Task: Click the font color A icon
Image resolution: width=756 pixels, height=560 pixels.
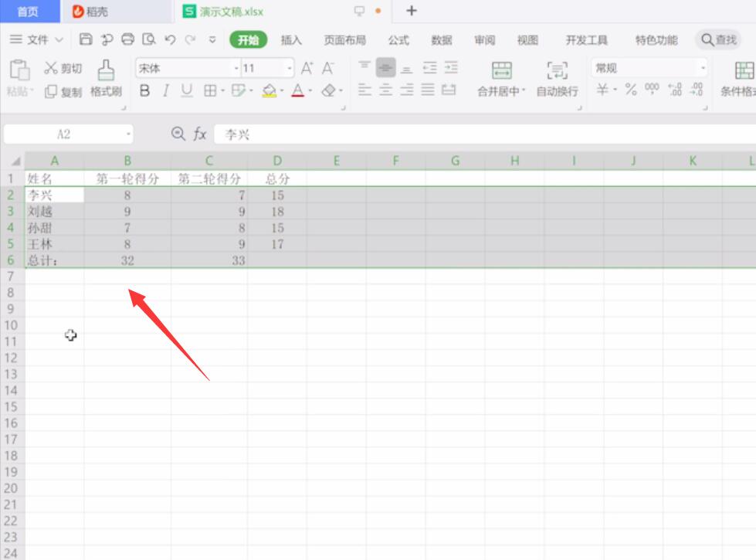Action: coord(298,90)
